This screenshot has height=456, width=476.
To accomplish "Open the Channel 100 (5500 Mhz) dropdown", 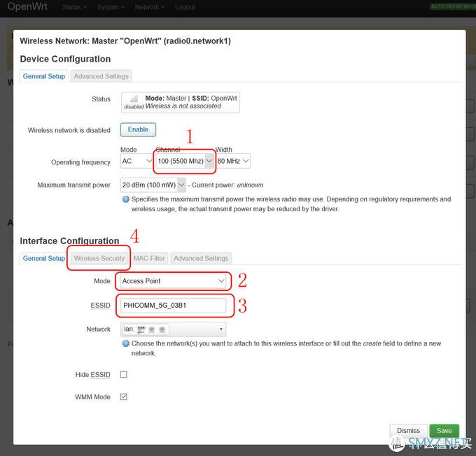I will tap(184, 161).
